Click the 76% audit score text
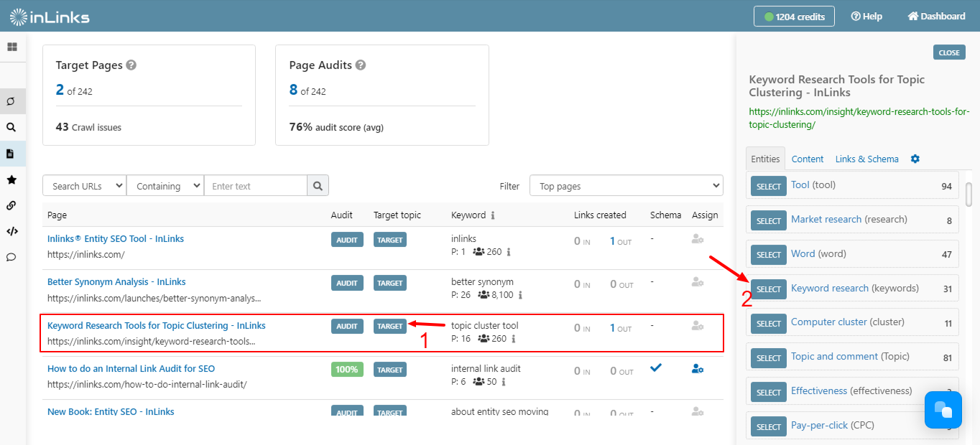The image size is (980, 445). click(336, 127)
